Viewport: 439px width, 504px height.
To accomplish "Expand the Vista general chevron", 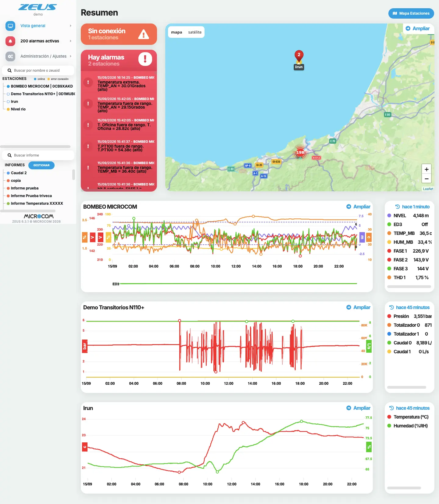I will click(70, 26).
